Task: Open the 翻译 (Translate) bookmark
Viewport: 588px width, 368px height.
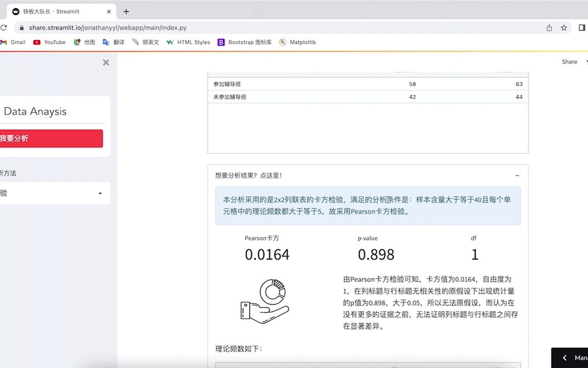Action: [113, 42]
